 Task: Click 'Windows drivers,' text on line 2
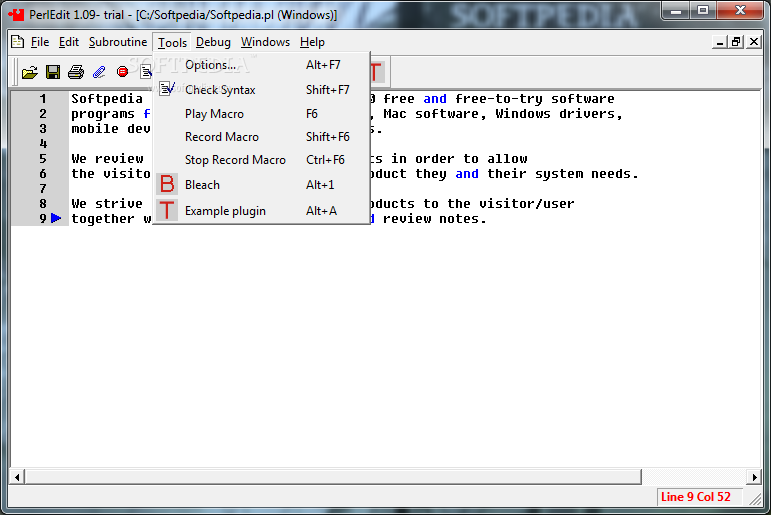point(559,114)
